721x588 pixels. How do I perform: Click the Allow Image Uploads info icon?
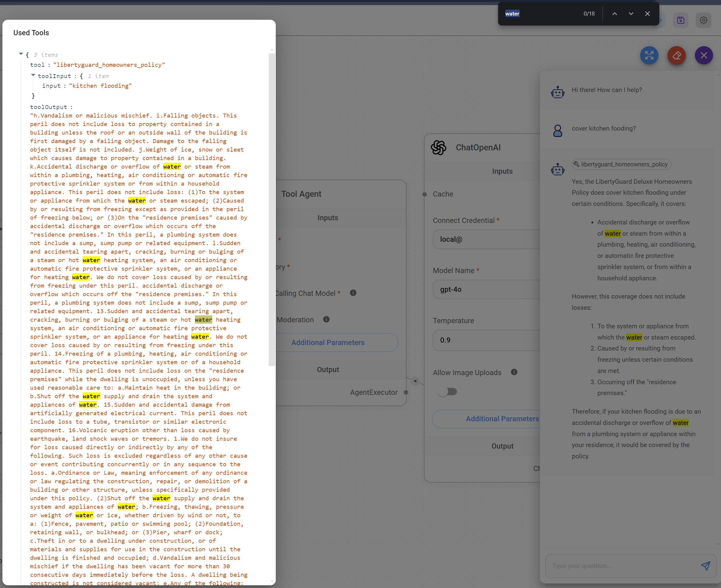point(514,372)
